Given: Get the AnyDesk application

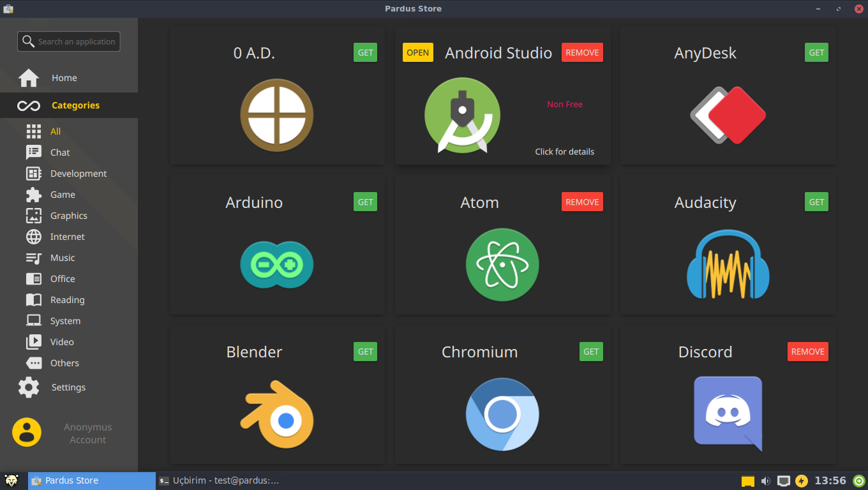Looking at the screenshot, I should pyautogui.click(x=817, y=52).
